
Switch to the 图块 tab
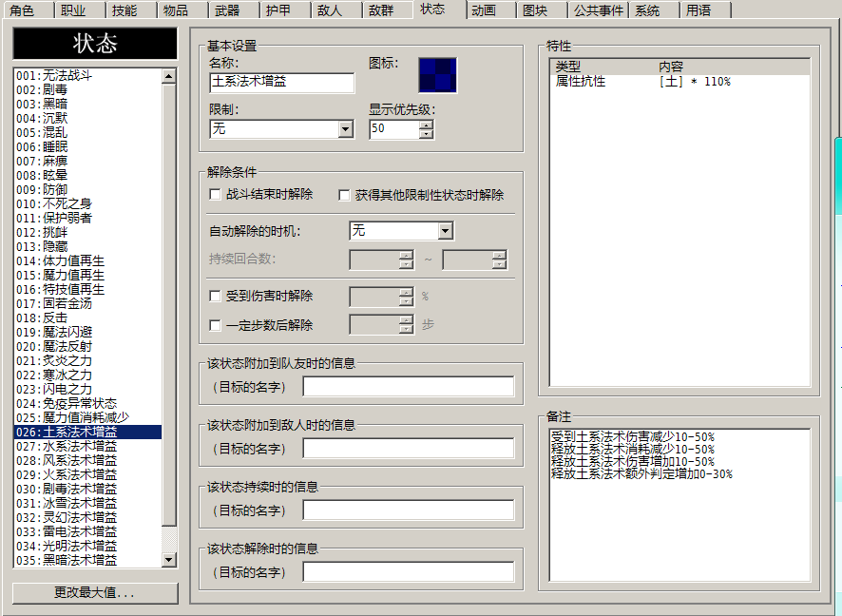[542, 10]
